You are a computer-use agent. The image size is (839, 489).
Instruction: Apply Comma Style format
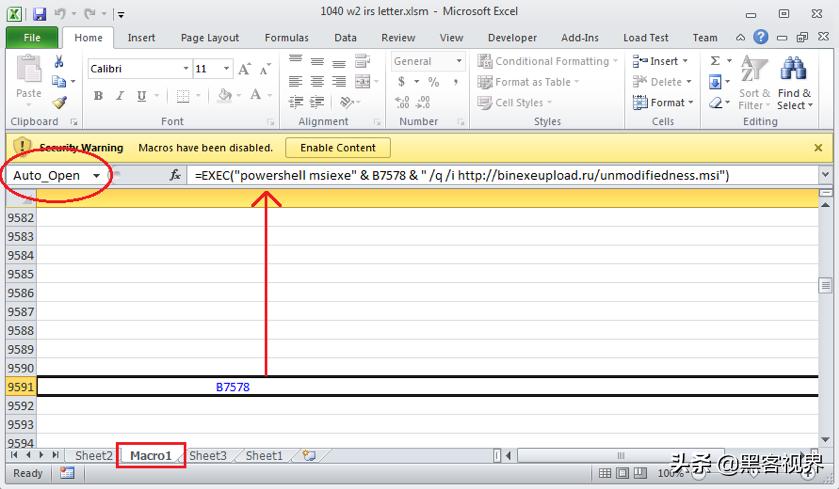pos(455,82)
